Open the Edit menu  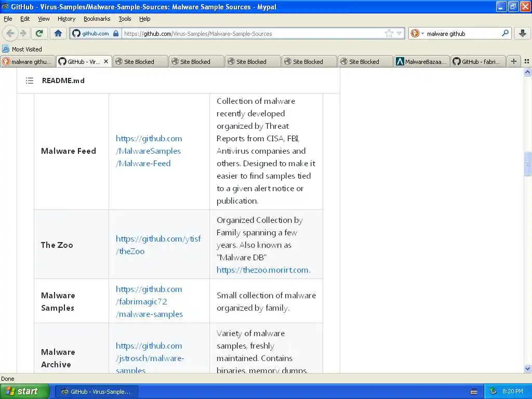pyautogui.click(x=25, y=19)
